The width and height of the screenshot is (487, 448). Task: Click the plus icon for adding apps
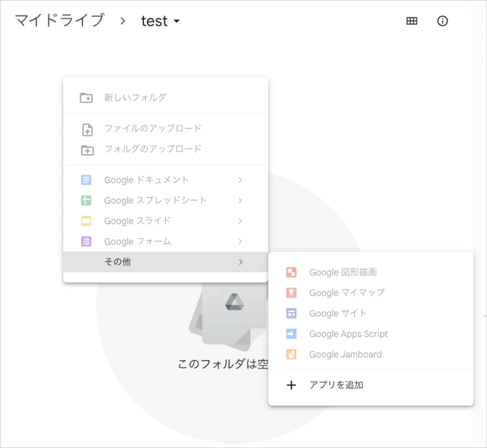point(291,385)
